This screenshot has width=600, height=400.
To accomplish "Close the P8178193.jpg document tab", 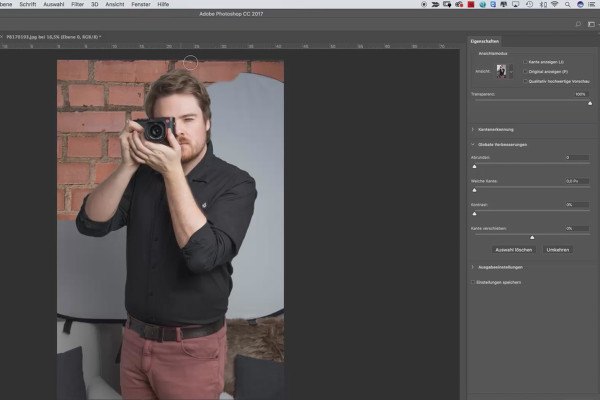I will pos(1,37).
